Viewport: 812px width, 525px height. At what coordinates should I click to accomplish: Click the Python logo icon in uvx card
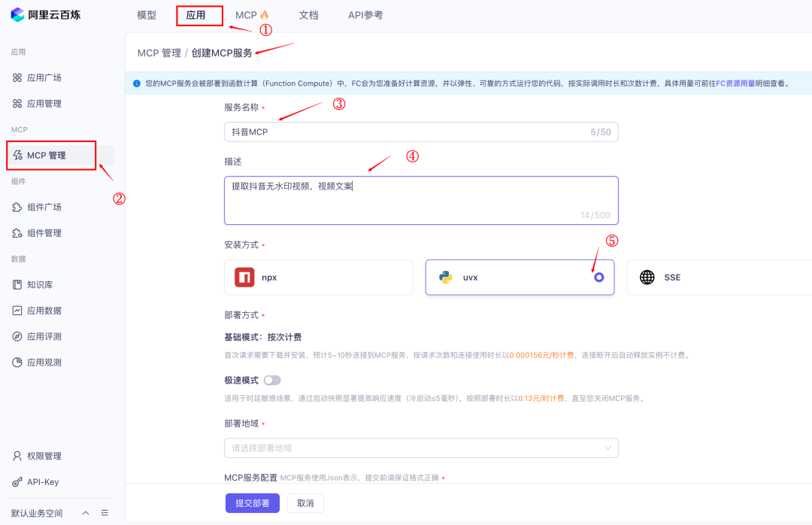pyautogui.click(x=445, y=278)
